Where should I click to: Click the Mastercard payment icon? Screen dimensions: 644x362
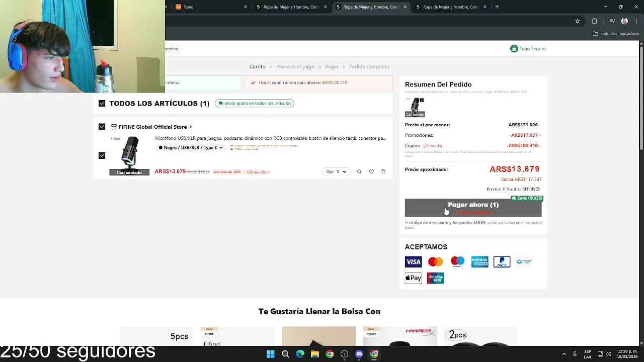[x=435, y=262]
